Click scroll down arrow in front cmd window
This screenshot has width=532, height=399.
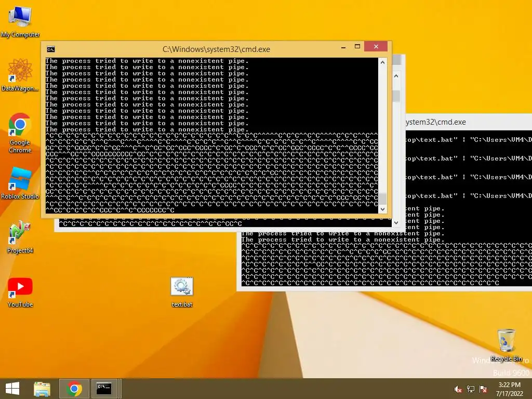tap(382, 209)
